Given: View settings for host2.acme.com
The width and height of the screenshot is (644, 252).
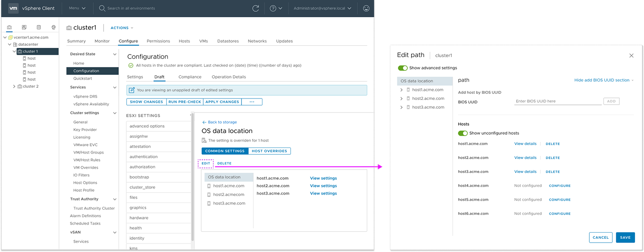Looking at the screenshot, I should pos(323,186).
